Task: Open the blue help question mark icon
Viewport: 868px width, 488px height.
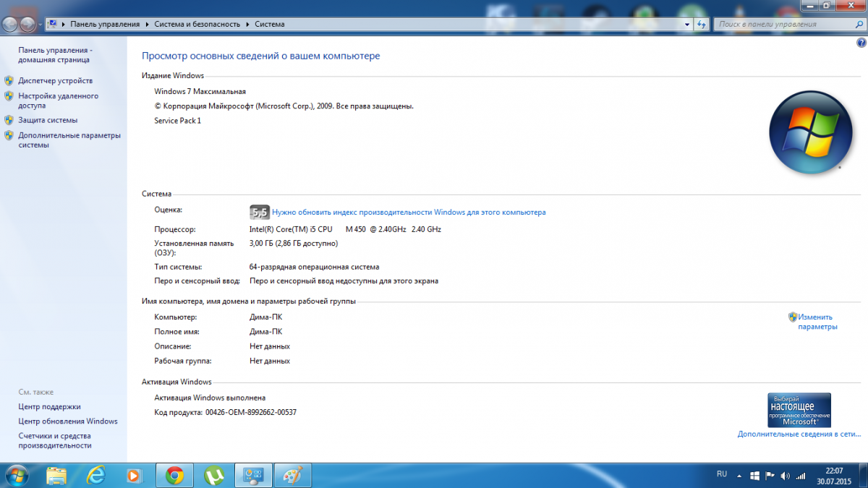Action: tap(861, 43)
